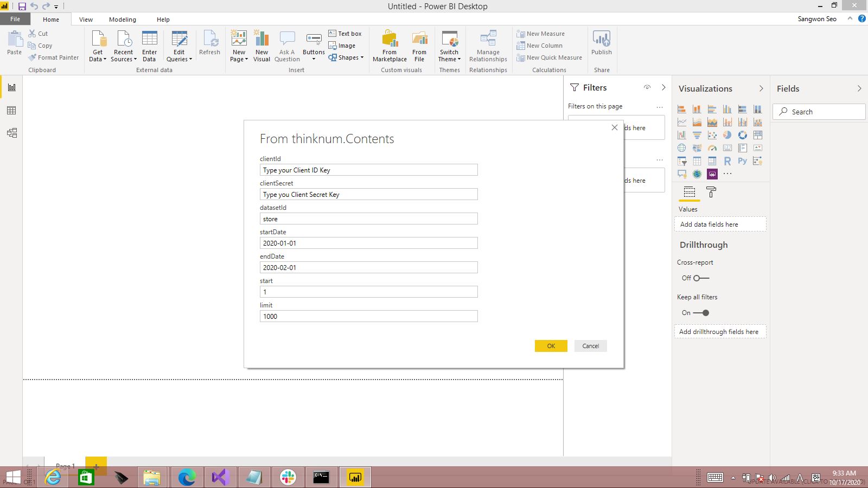Screen dimensions: 868x488
Task: Toggle the Keep all filters switch
Action: coord(701,313)
